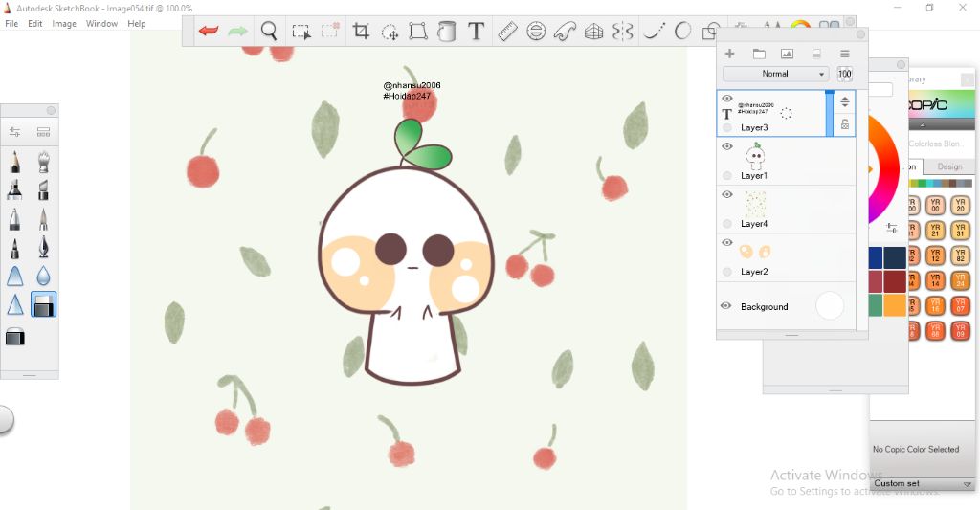Viewport: 980px width, 510px height.
Task: Click the round marker beside Layer4 name
Action: point(727,224)
